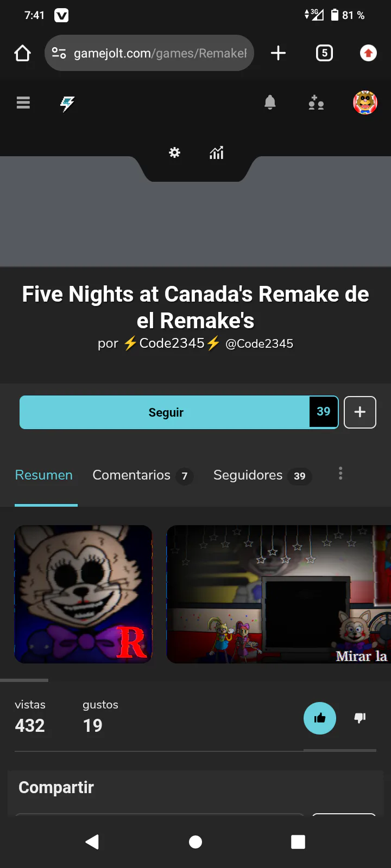Click the gamejolt.com URL address bar
Viewport: 391px width, 868px height.
(x=149, y=53)
